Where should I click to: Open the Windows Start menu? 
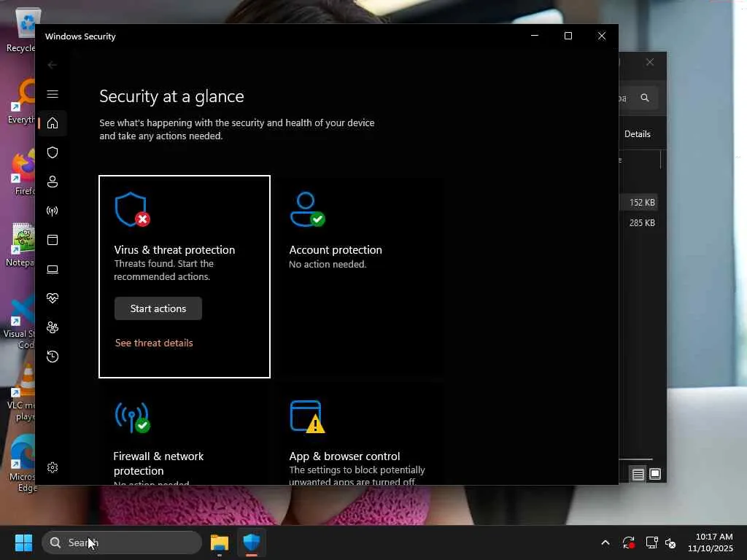[23, 542]
